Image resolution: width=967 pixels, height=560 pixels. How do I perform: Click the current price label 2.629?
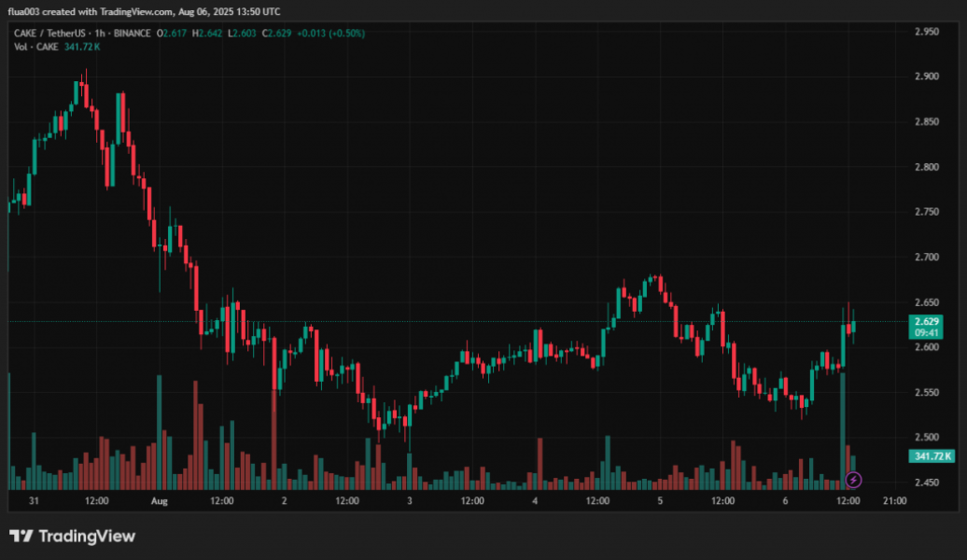930,321
